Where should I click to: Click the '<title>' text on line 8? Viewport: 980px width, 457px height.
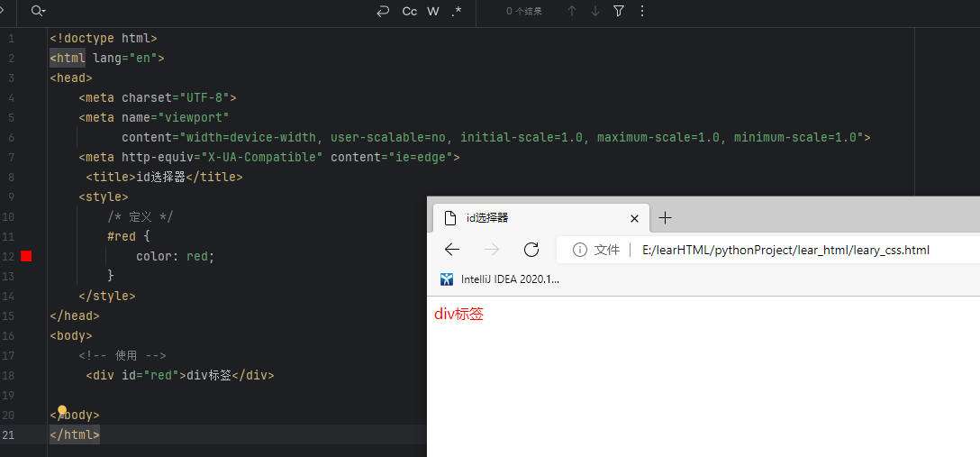pyautogui.click(x=112, y=177)
